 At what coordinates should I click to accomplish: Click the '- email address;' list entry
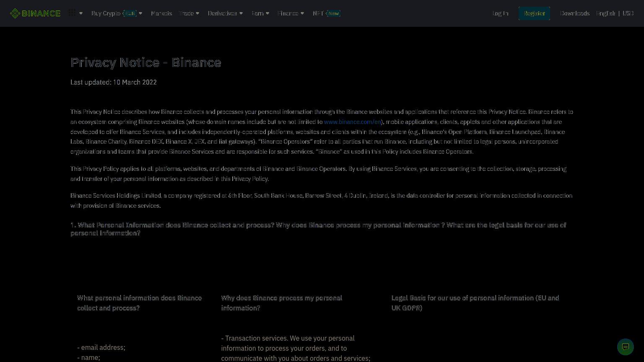101,347
